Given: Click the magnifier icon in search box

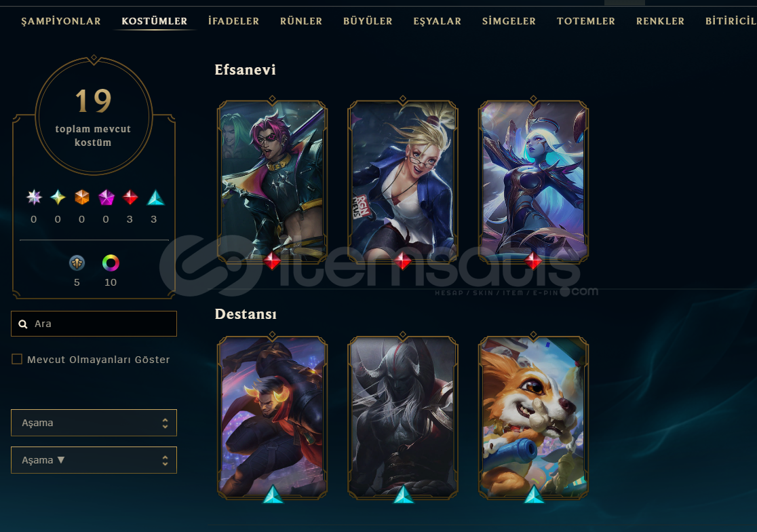Looking at the screenshot, I should tap(22, 324).
